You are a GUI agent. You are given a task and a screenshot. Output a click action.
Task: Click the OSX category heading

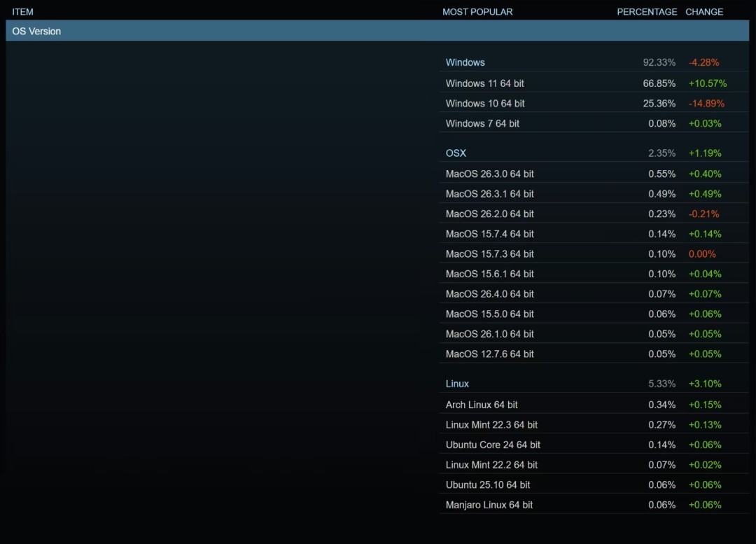[x=456, y=153]
